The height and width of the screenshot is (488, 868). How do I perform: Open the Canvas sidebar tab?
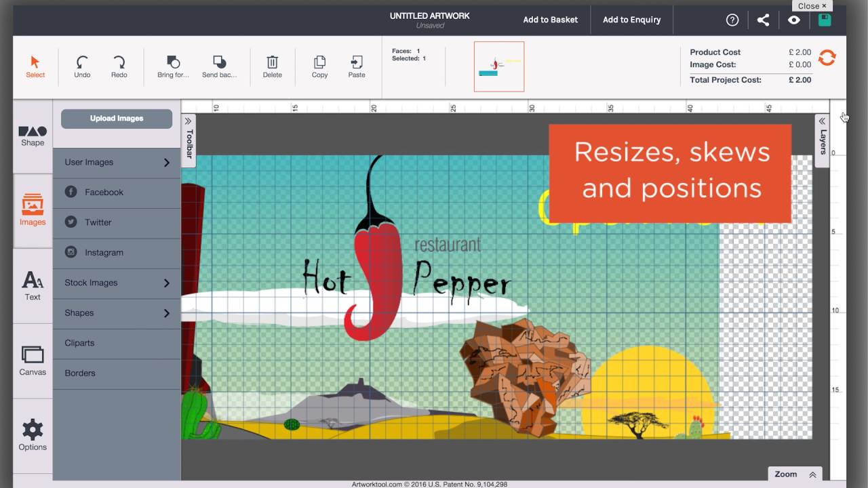(33, 361)
